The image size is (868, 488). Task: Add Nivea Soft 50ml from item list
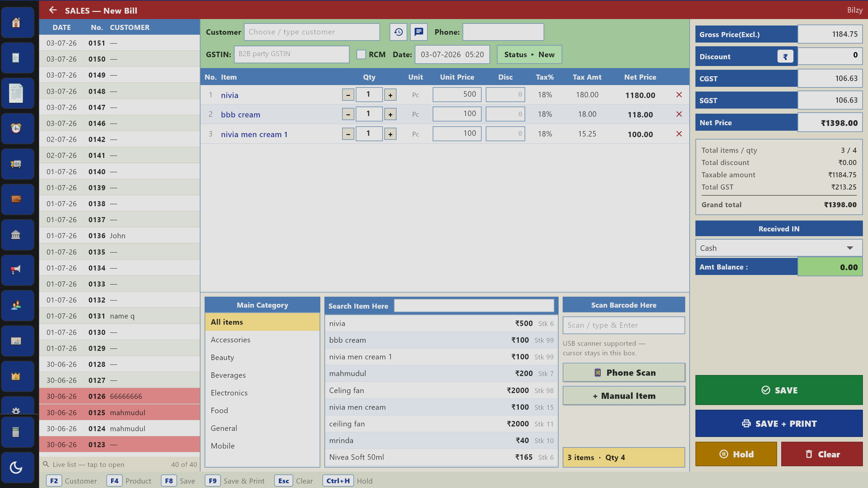pyautogui.click(x=441, y=457)
